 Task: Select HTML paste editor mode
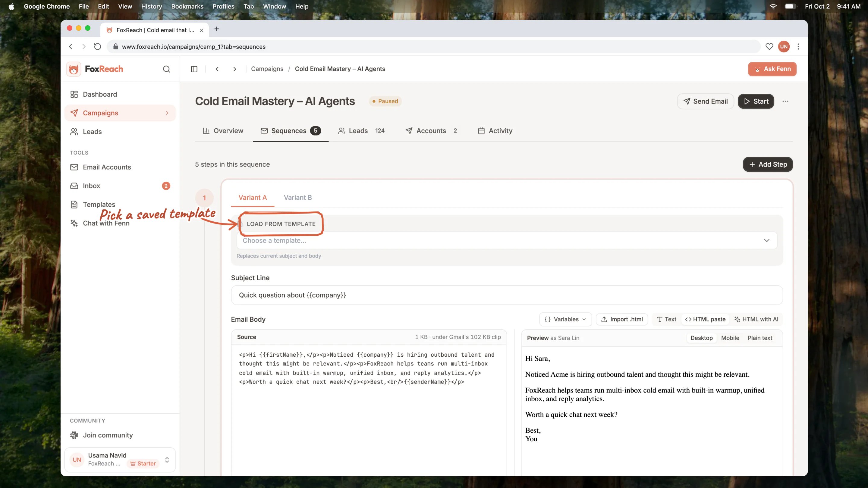point(705,319)
